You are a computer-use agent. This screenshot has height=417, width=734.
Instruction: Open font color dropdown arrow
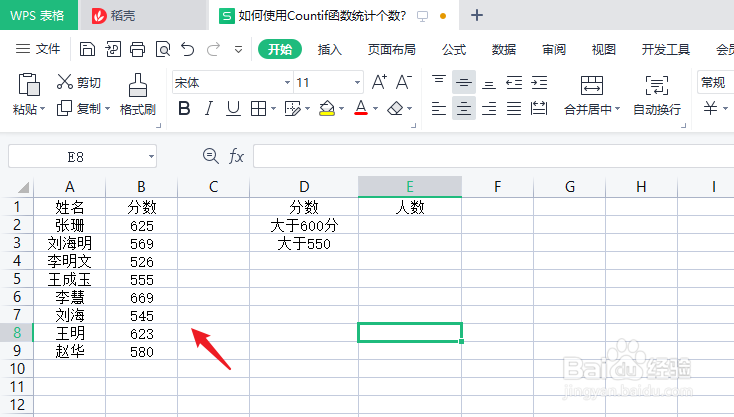click(375, 109)
